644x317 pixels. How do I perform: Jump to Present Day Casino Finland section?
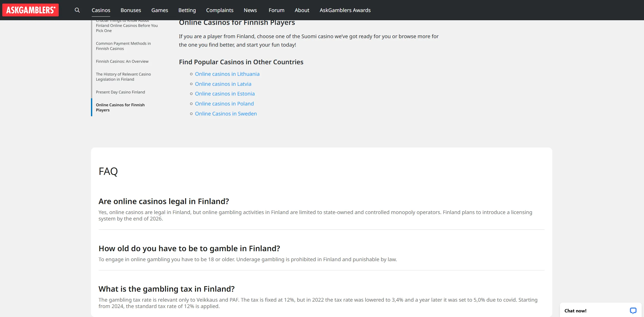click(120, 92)
